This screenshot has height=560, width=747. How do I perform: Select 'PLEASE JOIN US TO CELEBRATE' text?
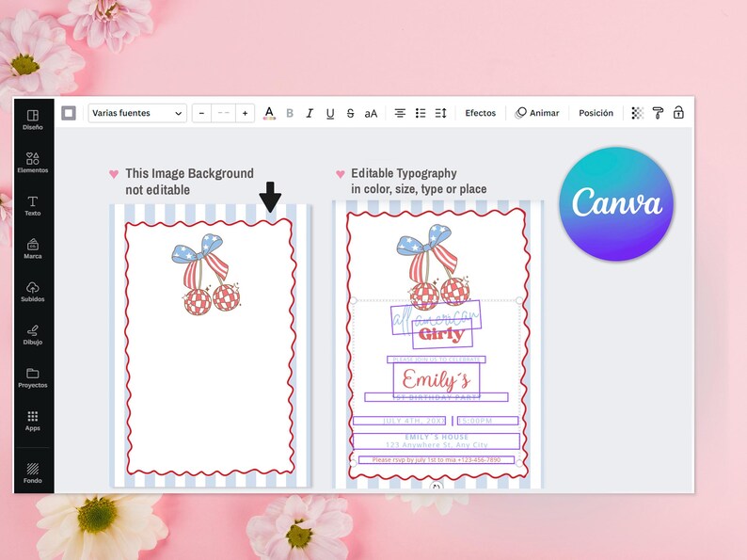(437, 360)
